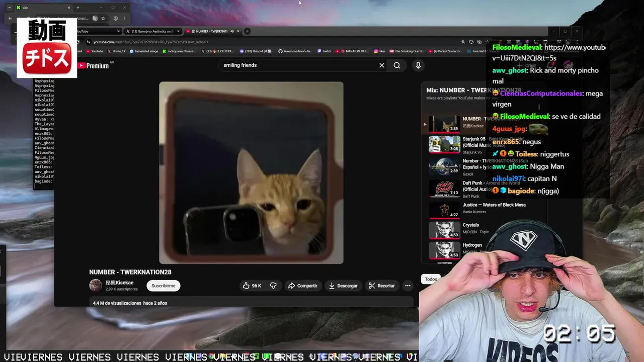Open the Perfect Scarecro bookmark
The image size is (644, 362).
tap(445, 51)
